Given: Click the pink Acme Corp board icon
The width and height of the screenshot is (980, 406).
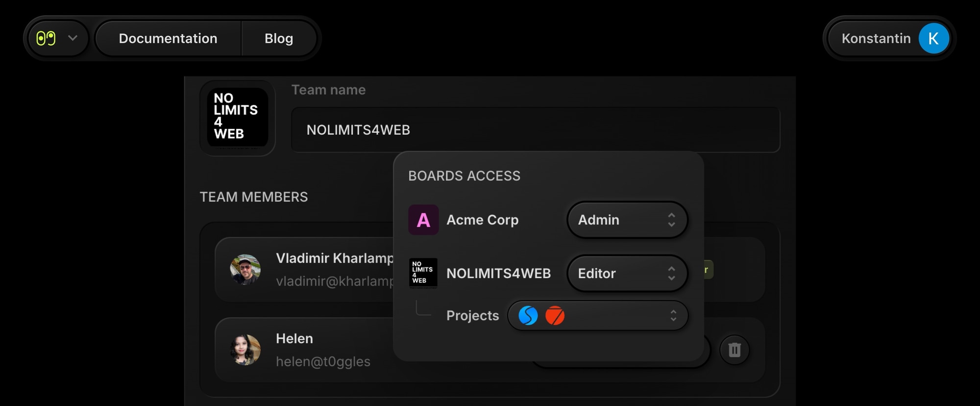Looking at the screenshot, I should [423, 220].
